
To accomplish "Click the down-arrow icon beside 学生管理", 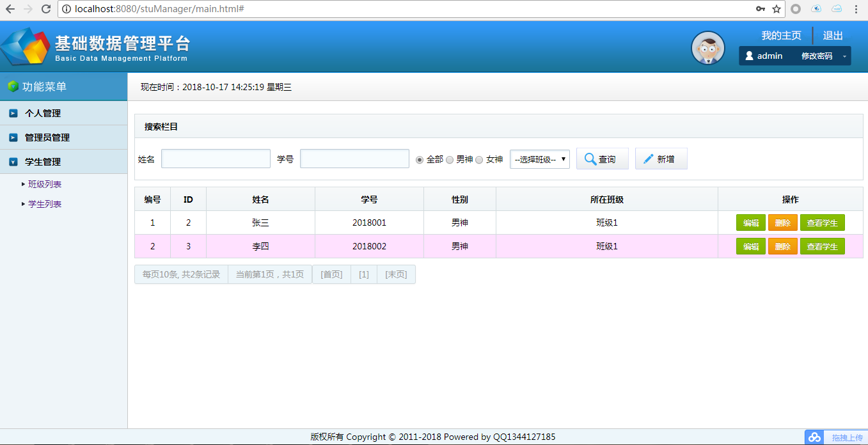I will click(x=13, y=162).
